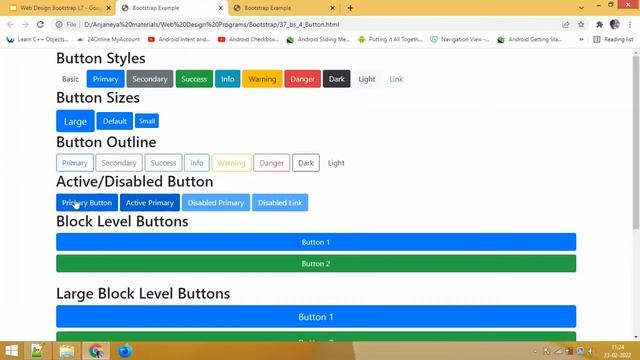Close the last Bootstrap Example tab

click(x=332, y=8)
